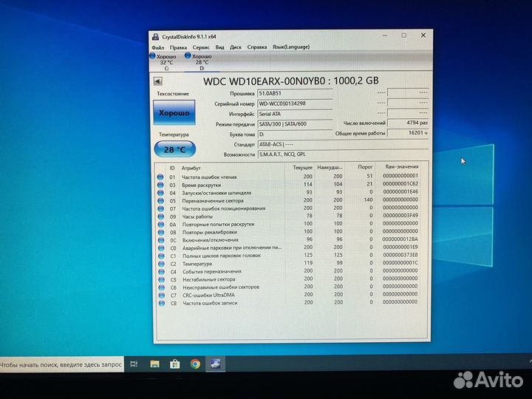Image resolution: width=532 pixels, height=399 pixels.
Task: Select the Температура attribute row text
Action: click(x=197, y=264)
